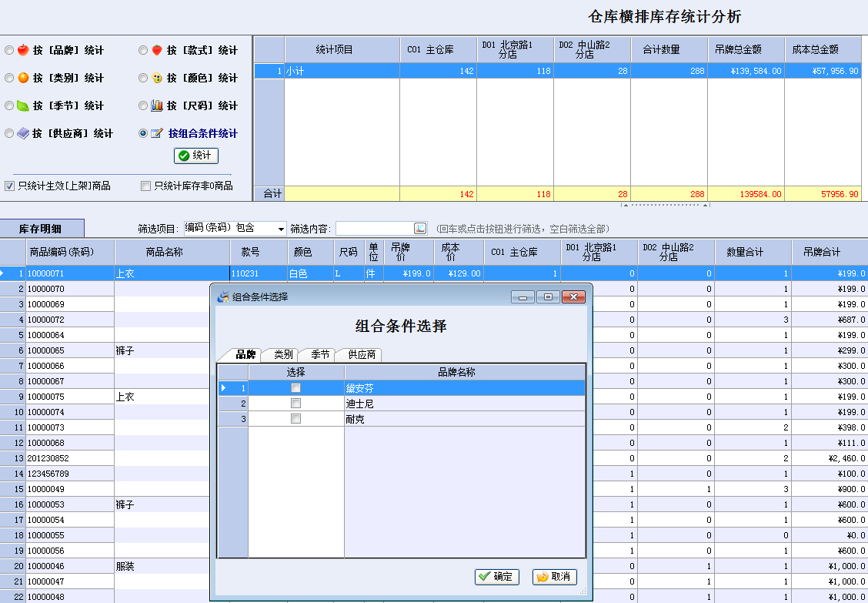The image size is (868, 603).
Task: Click the apple icon for brand statistics
Action: 22,50
